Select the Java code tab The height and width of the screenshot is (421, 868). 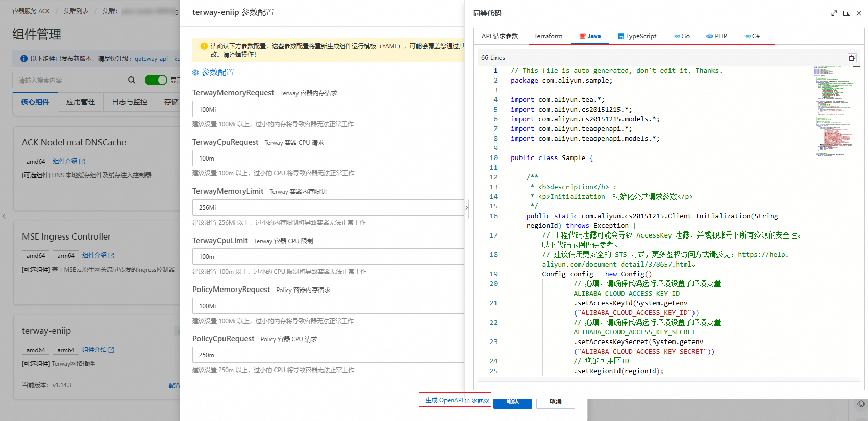(590, 36)
